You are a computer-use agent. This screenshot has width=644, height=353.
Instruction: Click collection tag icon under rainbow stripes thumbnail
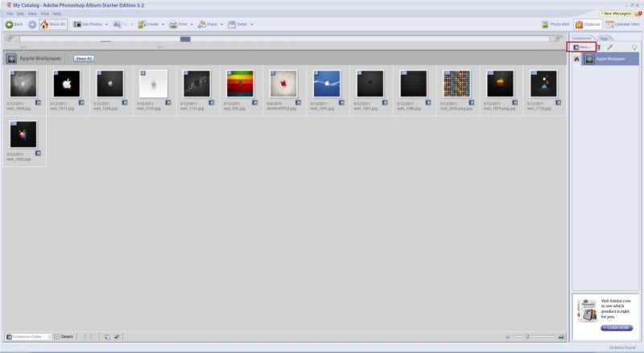click(x=254, y=103)
